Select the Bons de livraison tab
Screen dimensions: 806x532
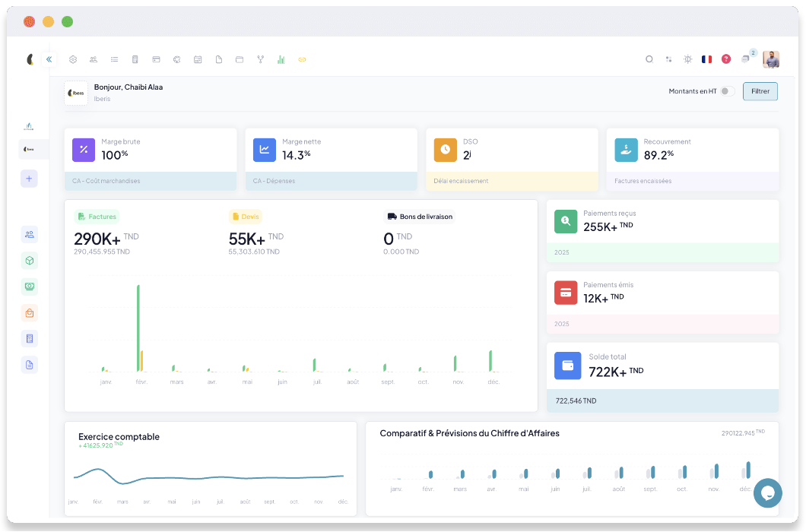coord(420,217)
